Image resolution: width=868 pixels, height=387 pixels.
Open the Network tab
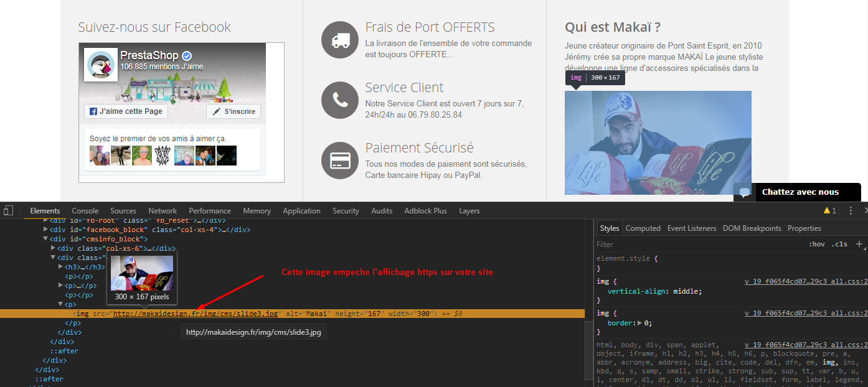163,211
